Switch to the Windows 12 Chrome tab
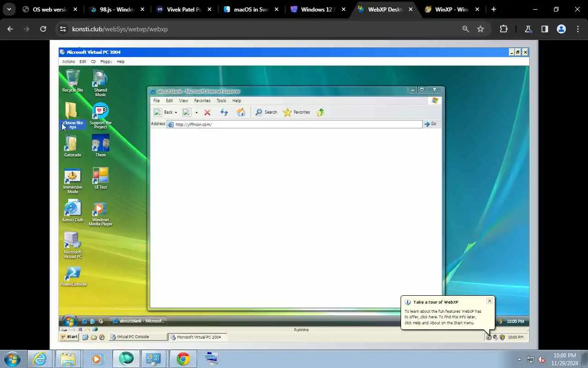Viewport: 588px width, 368px height. pos(318,9)
